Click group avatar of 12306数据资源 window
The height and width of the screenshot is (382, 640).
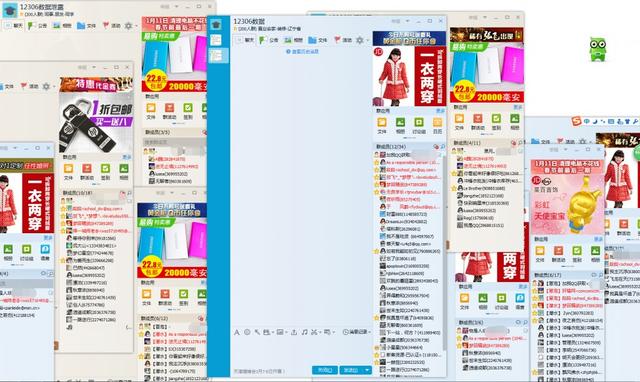pos(9,10)
